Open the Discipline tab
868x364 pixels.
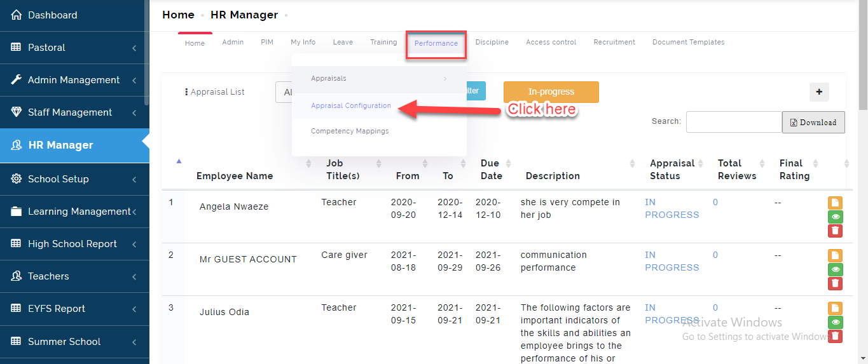tap(492, 42)
